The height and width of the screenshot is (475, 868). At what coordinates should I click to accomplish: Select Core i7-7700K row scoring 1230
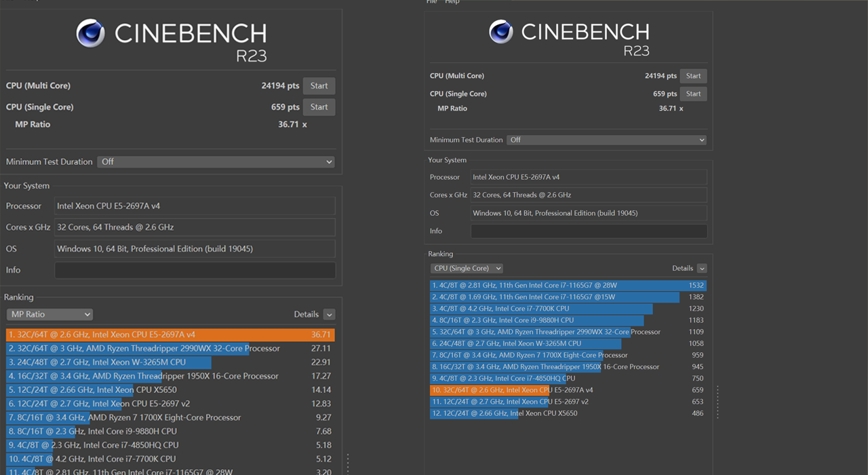pos(568,309)
